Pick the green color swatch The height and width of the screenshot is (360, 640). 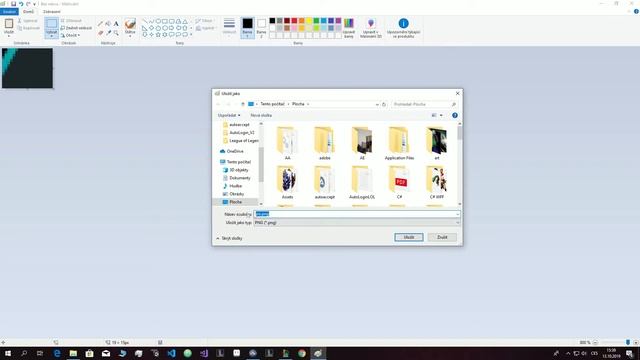click(x=316, y=21)
